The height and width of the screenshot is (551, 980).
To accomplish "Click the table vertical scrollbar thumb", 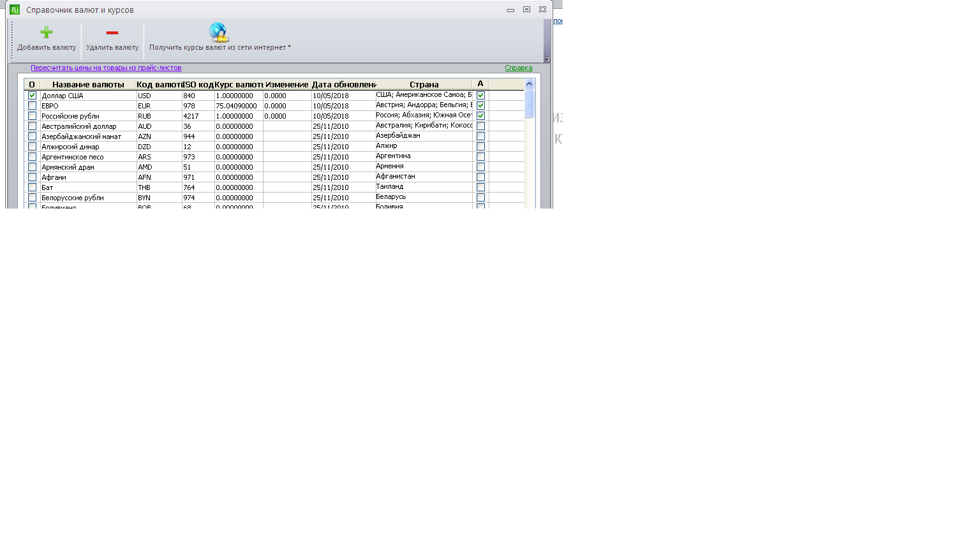I will point(529,103).
